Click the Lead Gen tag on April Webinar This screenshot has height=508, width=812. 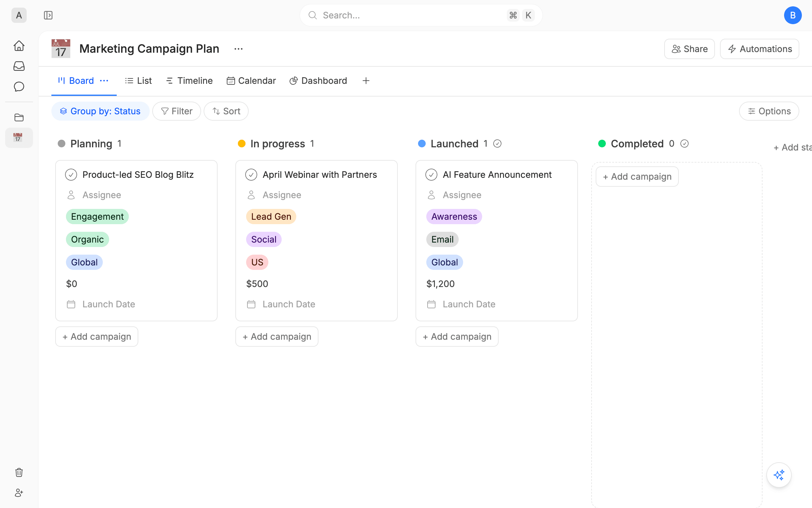pos(271,217)
